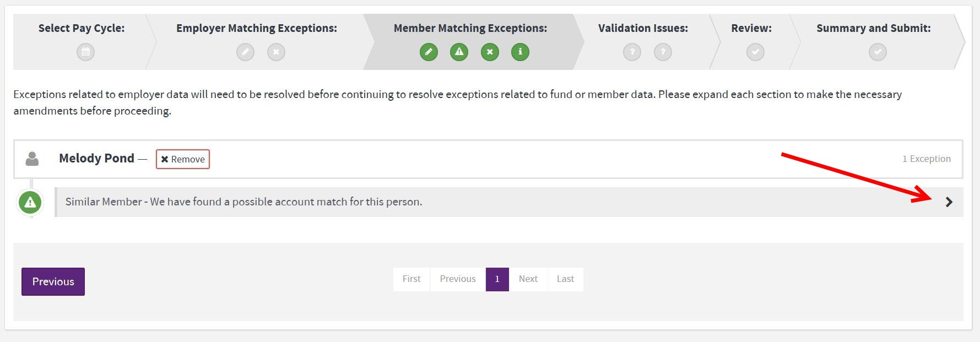Click the grey pencil icon under Employer Matching Exceptions
This screenshot has width=980, height=342.
click(x=245, y=52)
